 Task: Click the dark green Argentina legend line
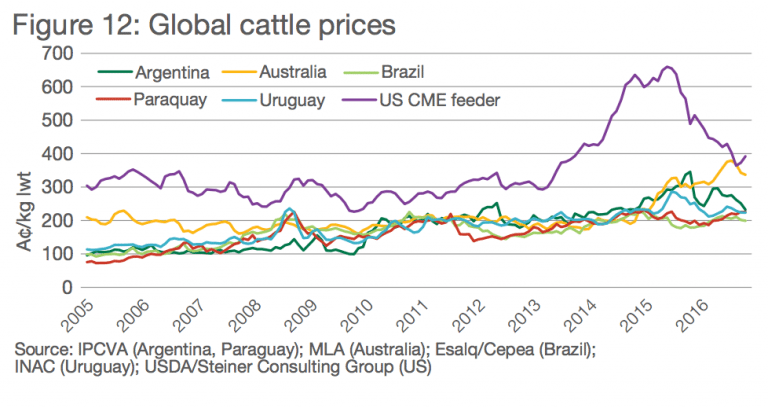pos(115,72)
